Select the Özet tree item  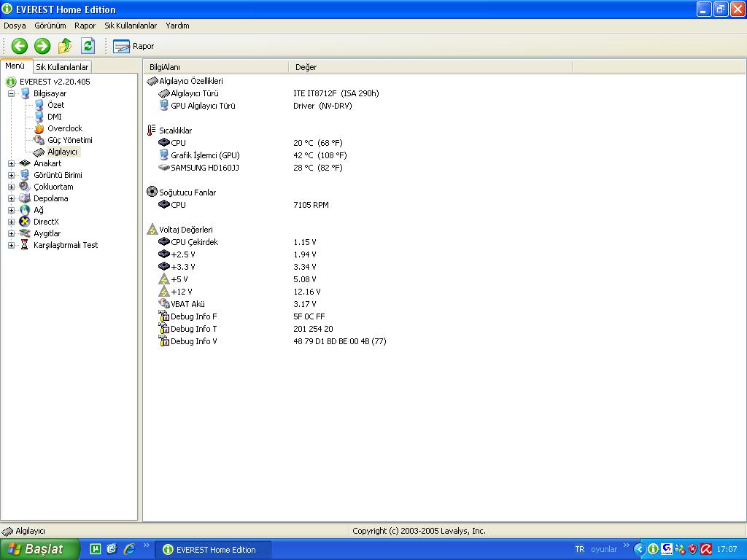click(x=55, y=105)
